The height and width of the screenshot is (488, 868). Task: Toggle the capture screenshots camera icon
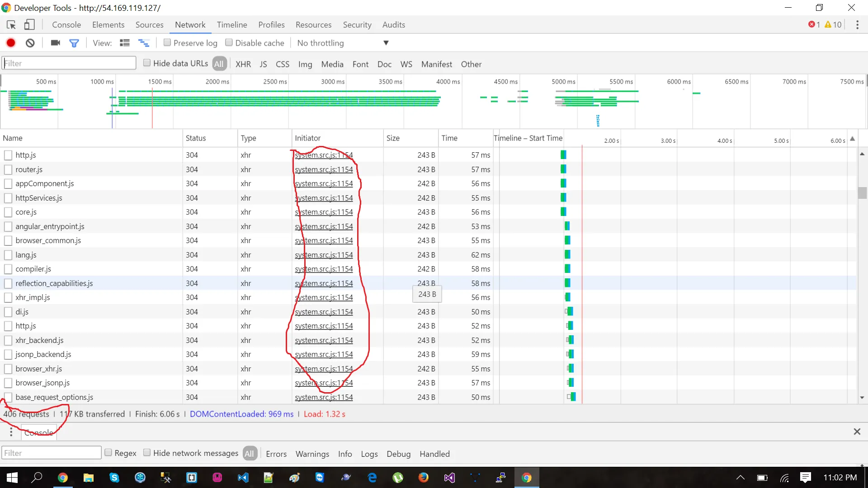55,43
